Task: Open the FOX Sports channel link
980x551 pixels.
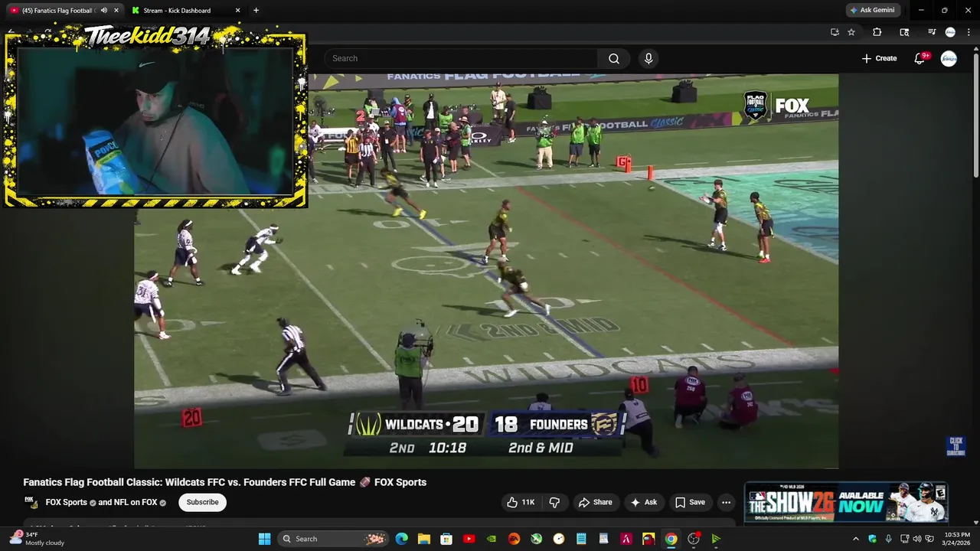Action: [x=67, y=502]
